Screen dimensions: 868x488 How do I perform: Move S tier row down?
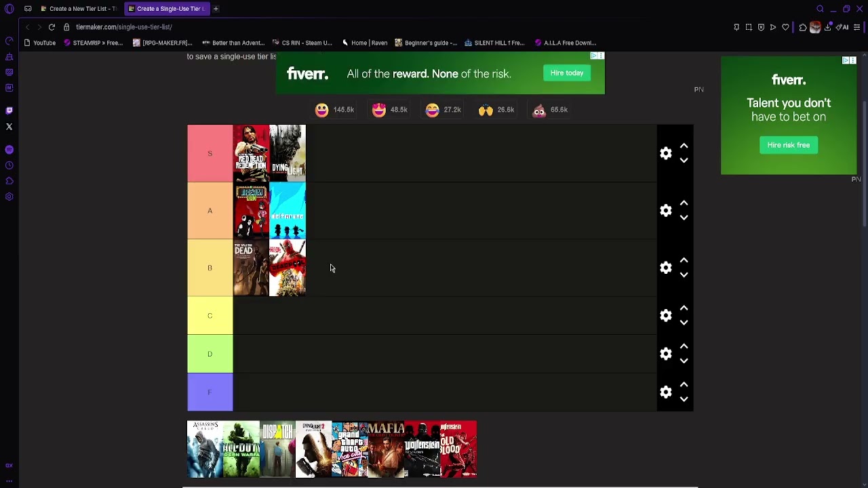pos(684,161)
